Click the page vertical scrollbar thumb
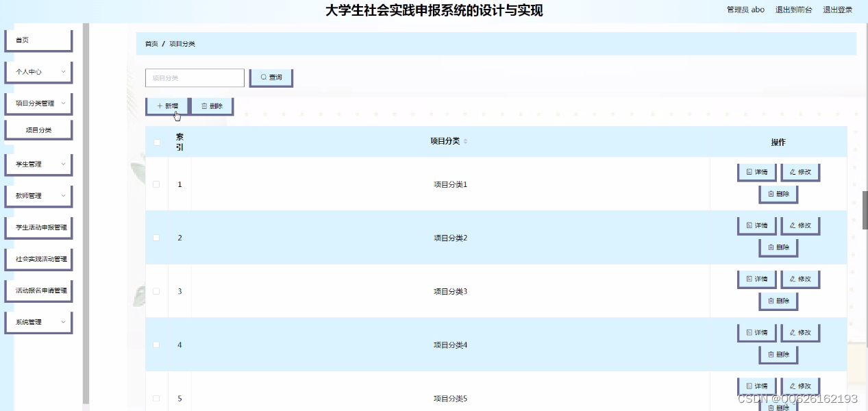Image resolution: width=868 pixels, height=411 pixels. [x=865, y=210]
